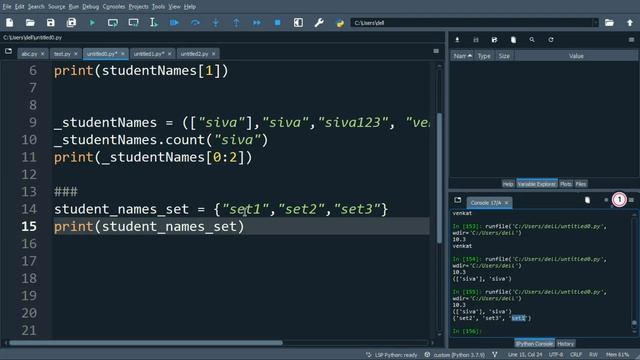Open the Run menu
The image size is (640, 360).
click(x=73, y=7)
